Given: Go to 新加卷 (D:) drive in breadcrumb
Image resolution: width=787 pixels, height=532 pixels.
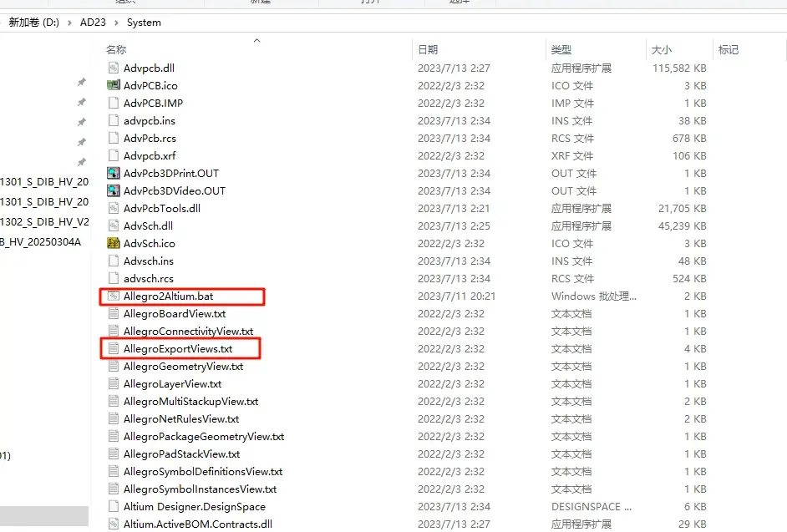Looking at the screenshot, I should click(x=33, y=23).
